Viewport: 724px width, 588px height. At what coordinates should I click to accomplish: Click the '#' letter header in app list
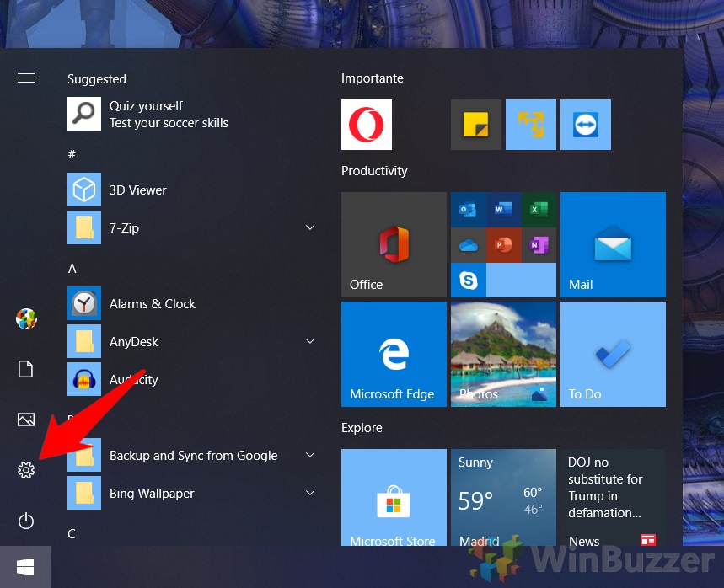click(72, 154)
